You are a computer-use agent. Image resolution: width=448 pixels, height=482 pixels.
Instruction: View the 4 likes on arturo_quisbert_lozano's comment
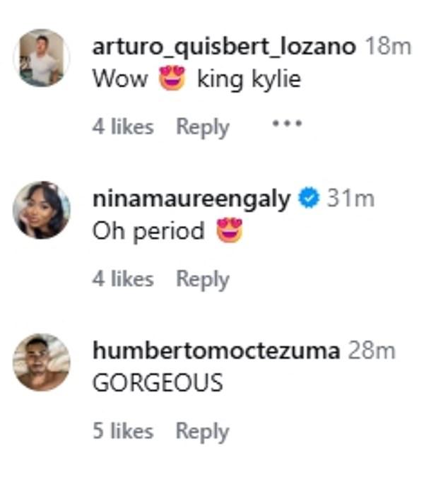click(123, 127)
